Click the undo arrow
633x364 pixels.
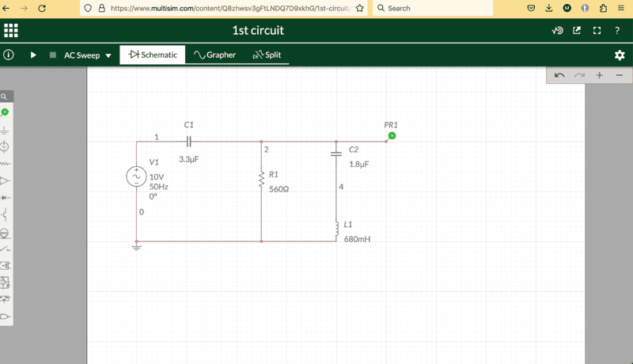(x=559, y=75)
